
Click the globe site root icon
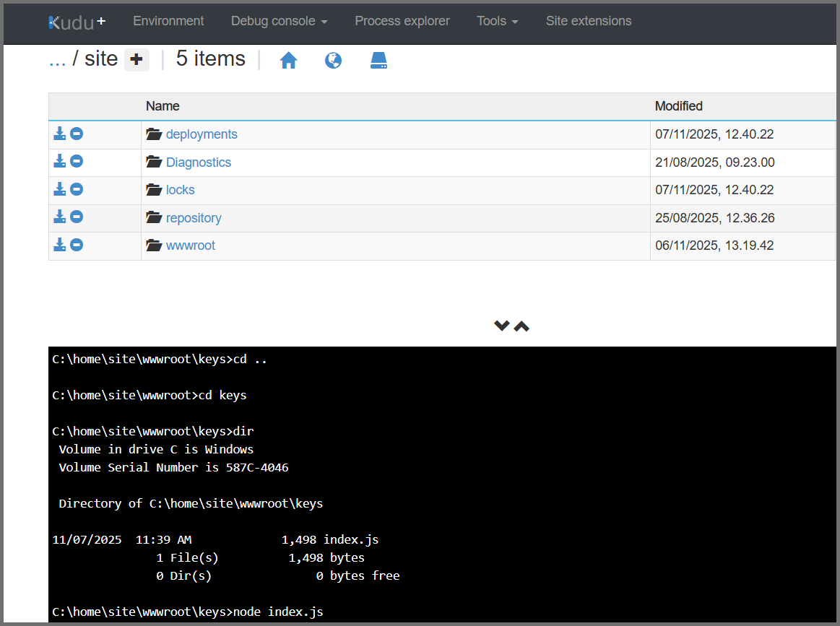coord(333,61)
